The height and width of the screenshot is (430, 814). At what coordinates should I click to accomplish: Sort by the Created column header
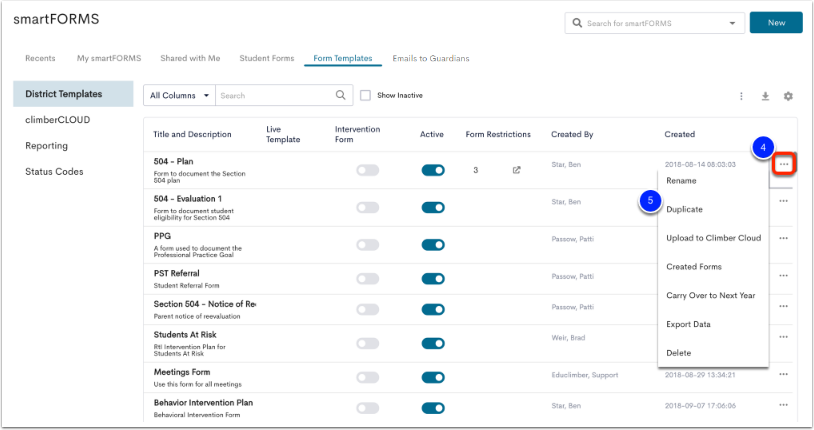680,135
